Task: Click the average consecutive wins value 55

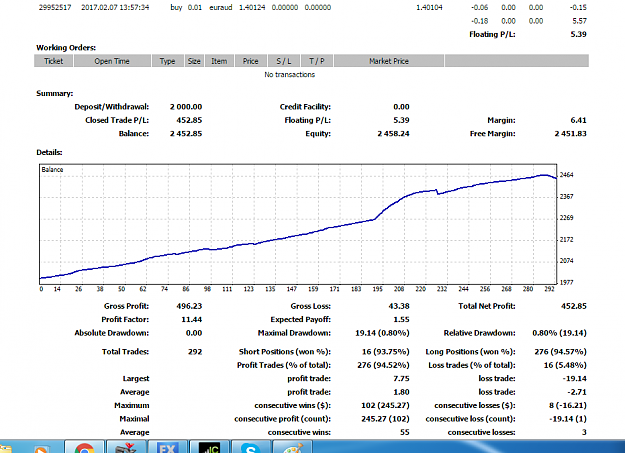Action: (x=405, y=432)
